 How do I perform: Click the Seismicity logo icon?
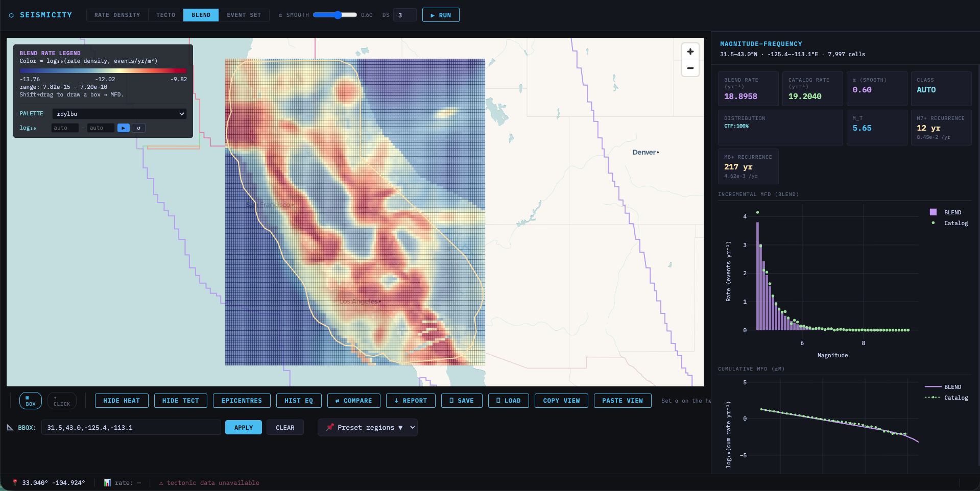[11, 15]
